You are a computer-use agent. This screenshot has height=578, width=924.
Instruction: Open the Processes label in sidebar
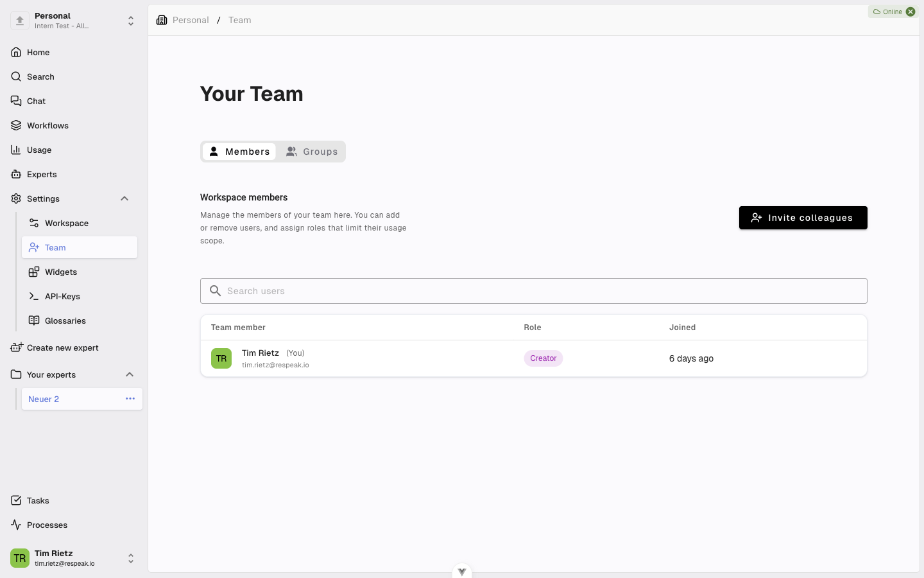pos(47,525)
